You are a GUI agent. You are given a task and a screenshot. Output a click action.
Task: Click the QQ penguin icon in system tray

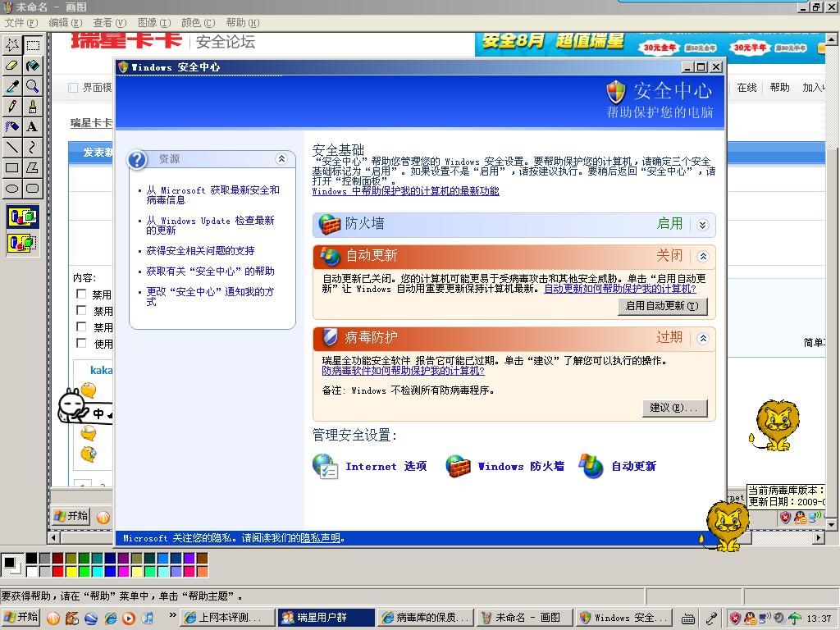751,618
